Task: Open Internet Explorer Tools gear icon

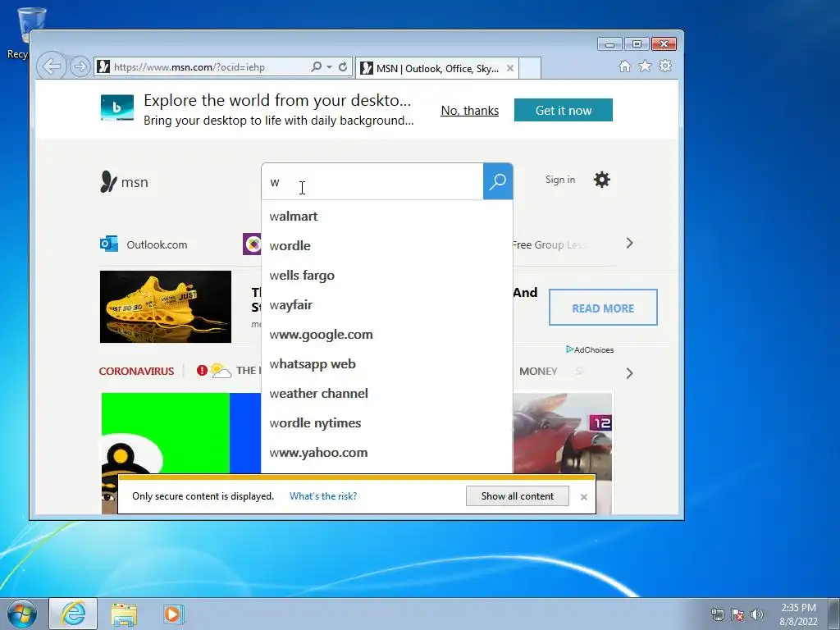Action: (x=665, y=66)
